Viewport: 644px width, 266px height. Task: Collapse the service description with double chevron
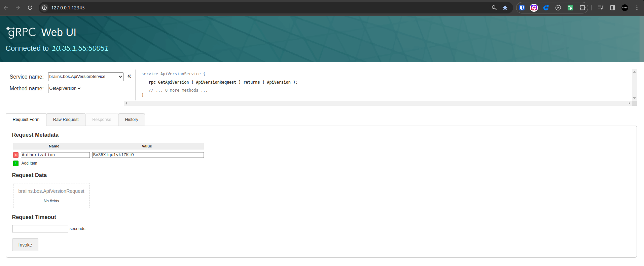click(129, 76)
